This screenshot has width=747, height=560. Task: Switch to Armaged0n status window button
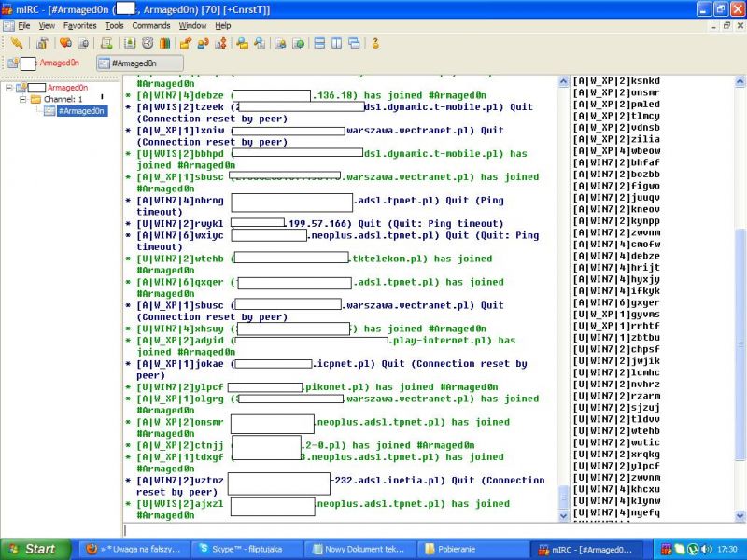[x=44, y=63]
